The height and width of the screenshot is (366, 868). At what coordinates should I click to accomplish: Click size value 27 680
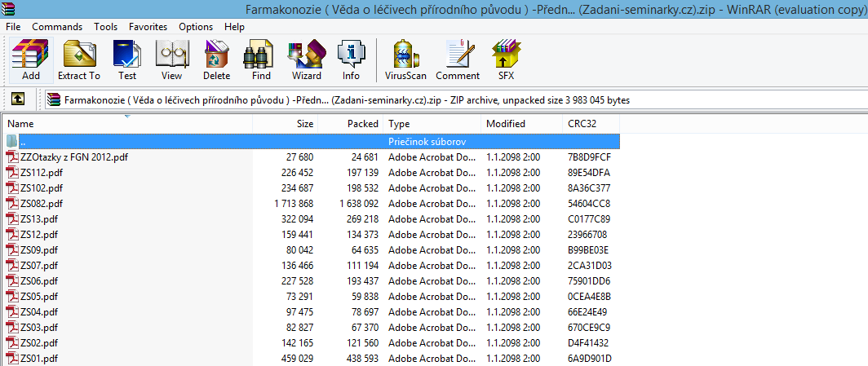[x=301, y=157]
